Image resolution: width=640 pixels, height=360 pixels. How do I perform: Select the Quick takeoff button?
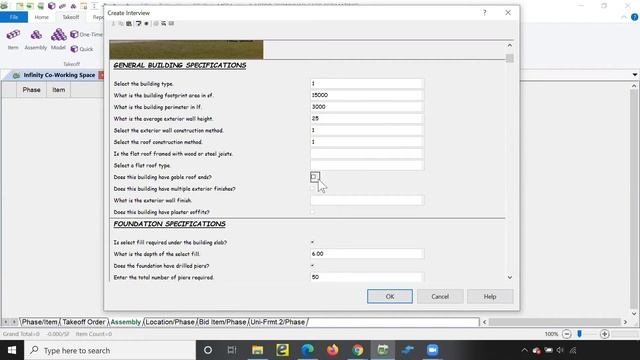click(x=82, y=49)
